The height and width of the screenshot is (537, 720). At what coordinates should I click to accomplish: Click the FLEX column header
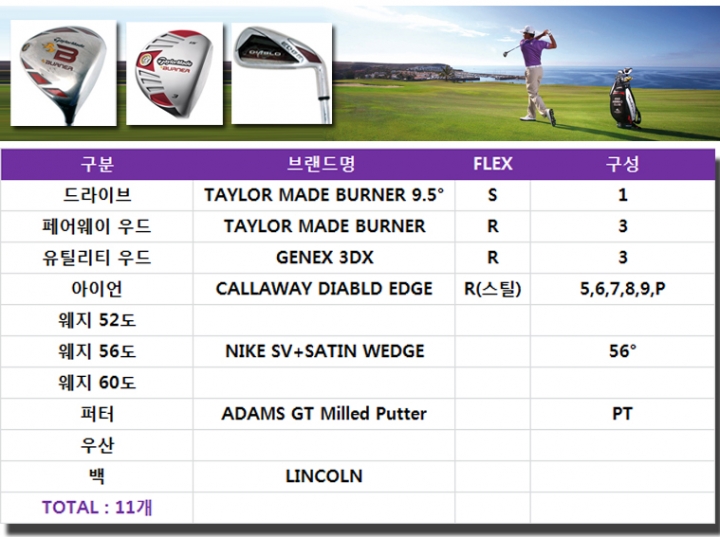coord(493,164)
